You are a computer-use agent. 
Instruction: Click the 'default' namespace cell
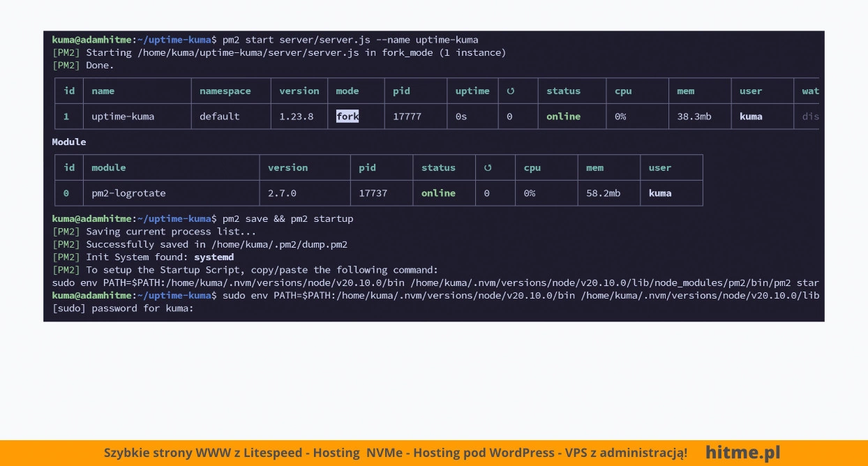[x=219, y=116]
